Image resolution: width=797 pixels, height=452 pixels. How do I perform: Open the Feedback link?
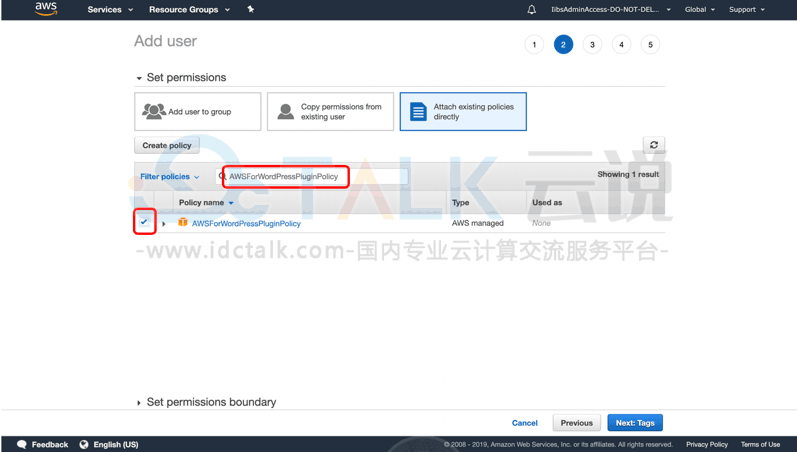[49, 444]
